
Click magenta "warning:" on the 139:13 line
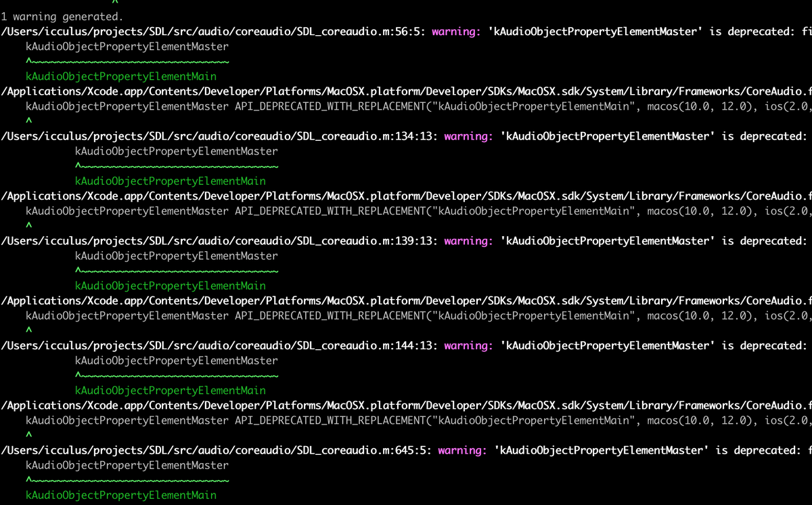(x=469, y=241)
